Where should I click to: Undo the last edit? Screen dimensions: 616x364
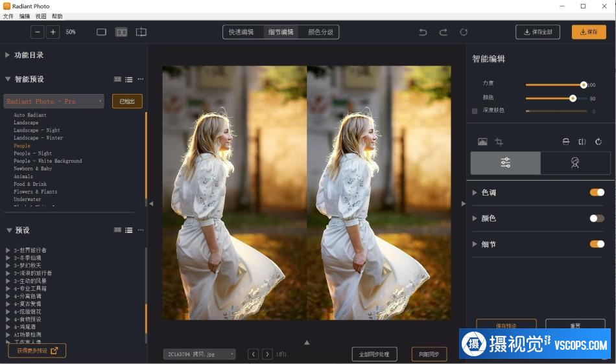423,32
